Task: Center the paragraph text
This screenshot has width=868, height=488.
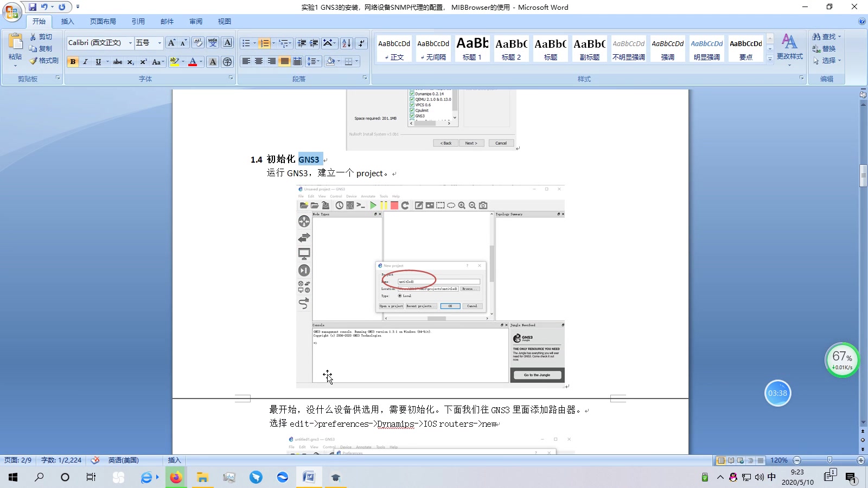Action: (x=259, y=61)
